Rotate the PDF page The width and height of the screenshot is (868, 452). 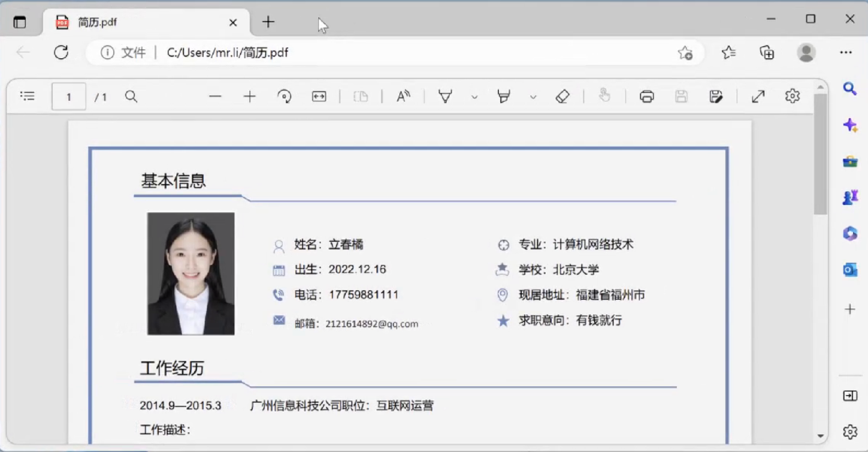[285, 97]
